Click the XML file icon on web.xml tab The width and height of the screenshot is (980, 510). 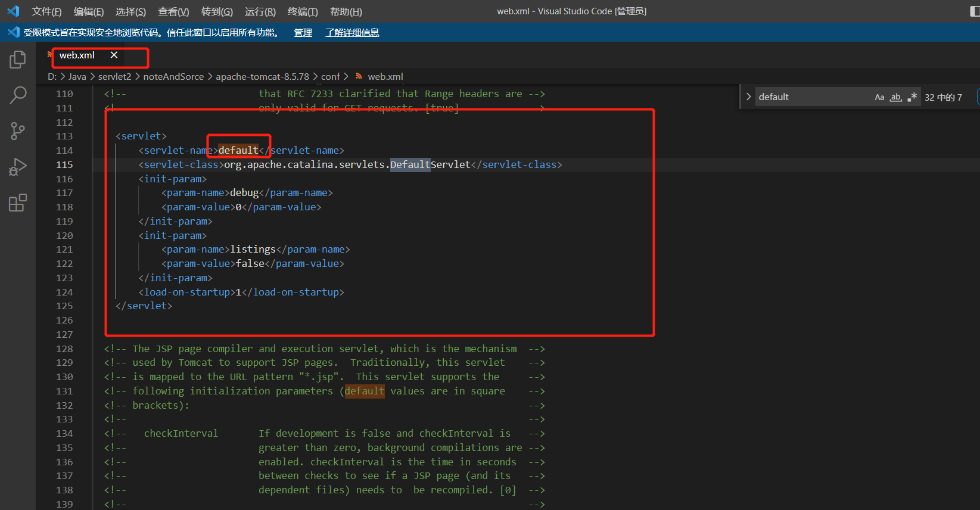[51, 55]
